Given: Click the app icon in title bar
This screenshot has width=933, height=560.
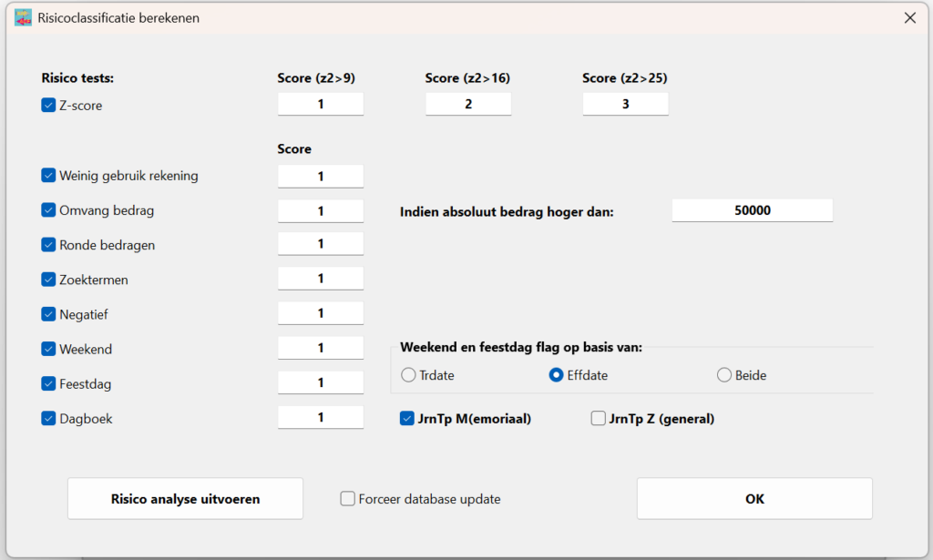Looking at the screenshot, I should pos(23,17).
